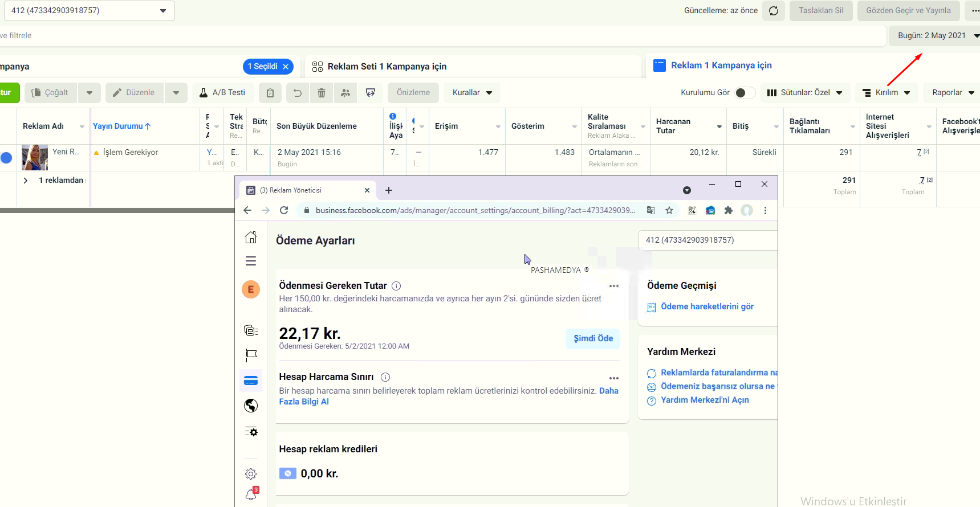Expand the 1 reklamdan summary row chevron
This screenshot has height=507, width=980.
click(26, 181)
